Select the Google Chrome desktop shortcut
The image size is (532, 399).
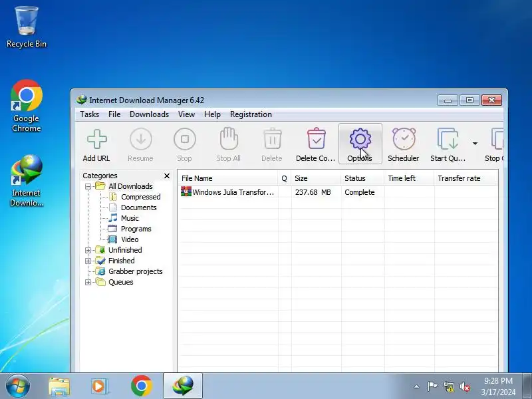27,106
